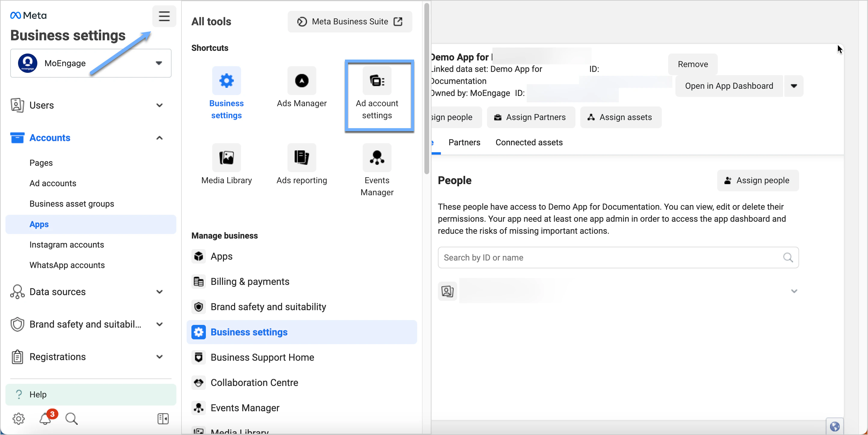This screenshot has width=868, height=435.
Task: Click the Assign Partners button
Action: [531, 117]
